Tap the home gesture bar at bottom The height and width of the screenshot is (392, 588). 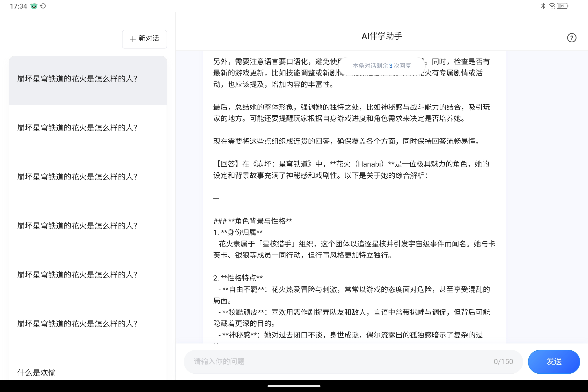[294, 386]
